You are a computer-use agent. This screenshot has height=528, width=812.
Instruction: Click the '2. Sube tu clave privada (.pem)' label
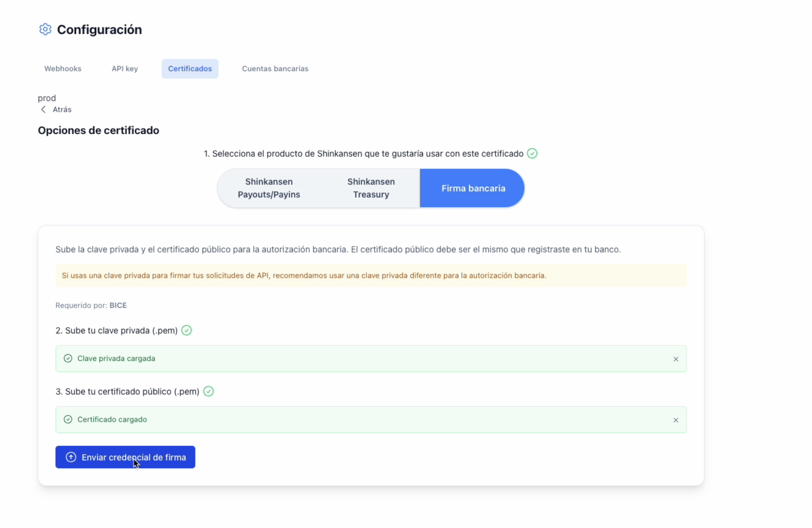(117, 330)
